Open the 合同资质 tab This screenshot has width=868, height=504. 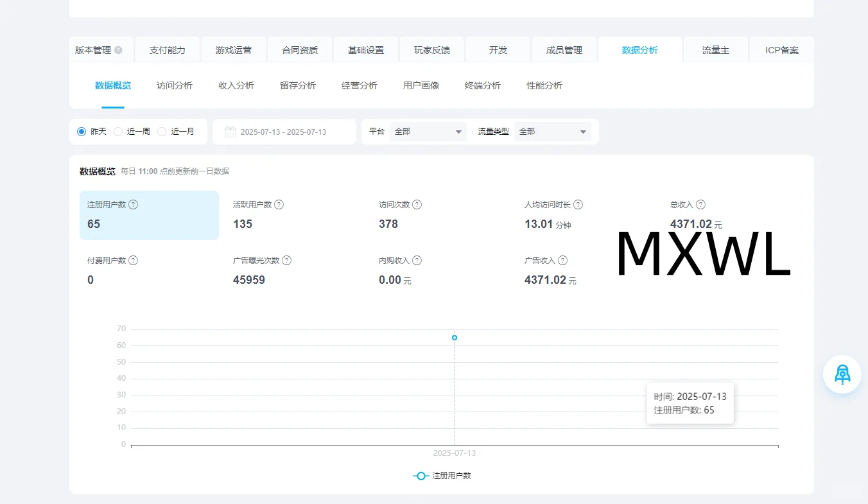[300, 50]
